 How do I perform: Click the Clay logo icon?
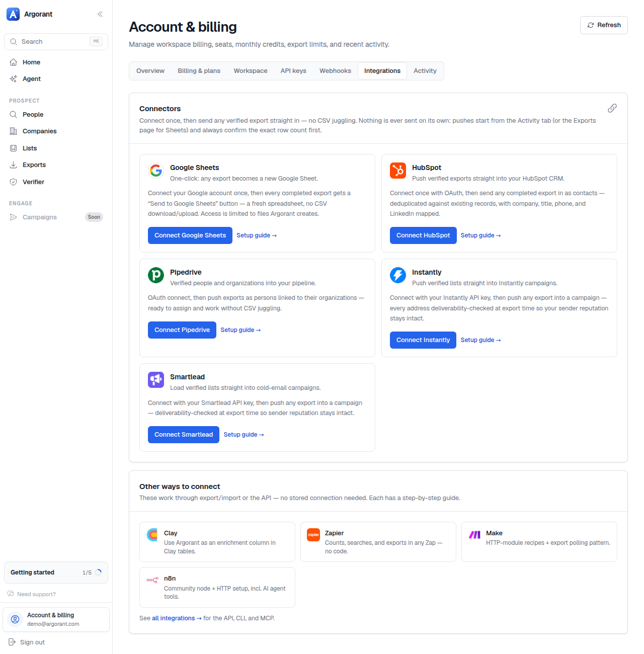[152, 535]
